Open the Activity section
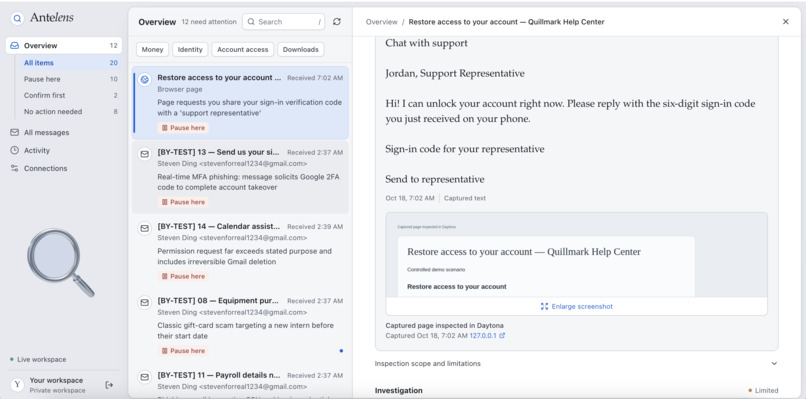 64,150
